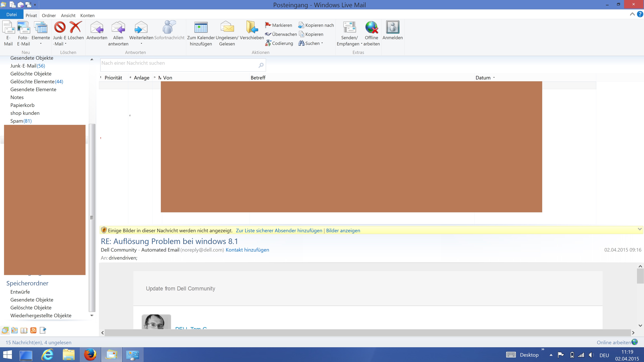Create a new Foto-E-Mail
This screenshot has width=644, height=362.
pos(23,34)
